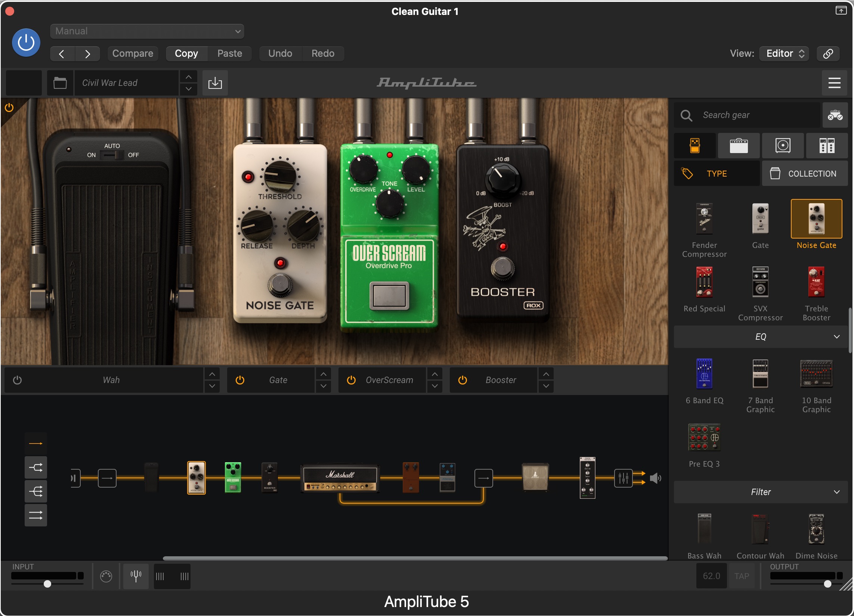Toggle the Gate slot power
Screen dimensions: 854x616
point(240,380)
